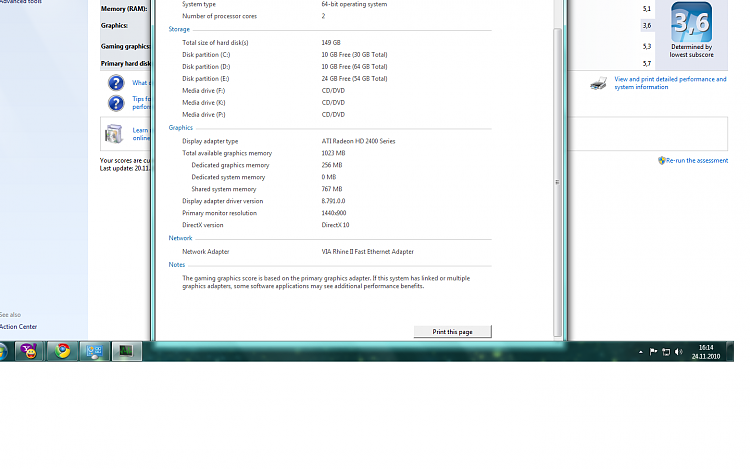Select the 'DirectX 10' value

click(x=335, y=225)
